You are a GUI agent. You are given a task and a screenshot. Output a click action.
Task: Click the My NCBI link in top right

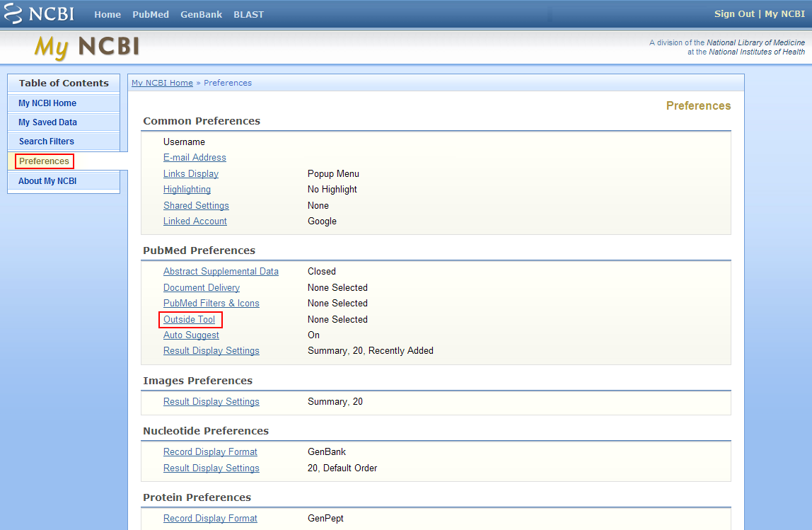784,14
